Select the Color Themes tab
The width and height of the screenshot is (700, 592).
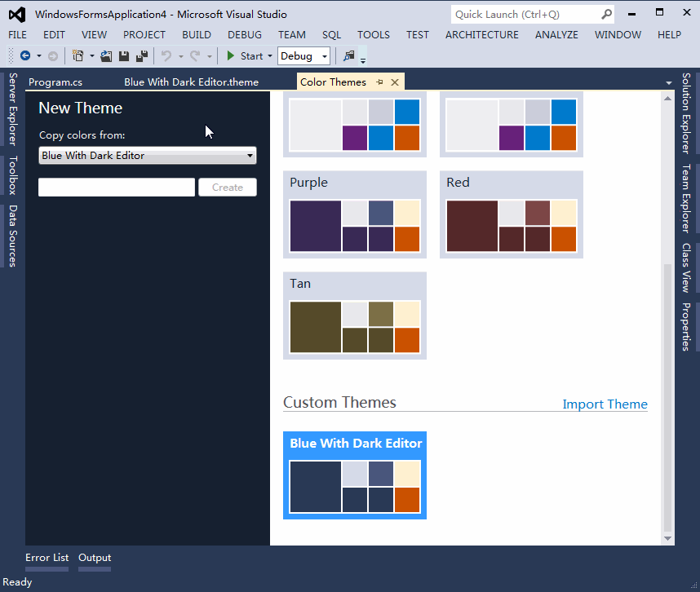click(333, 82)
